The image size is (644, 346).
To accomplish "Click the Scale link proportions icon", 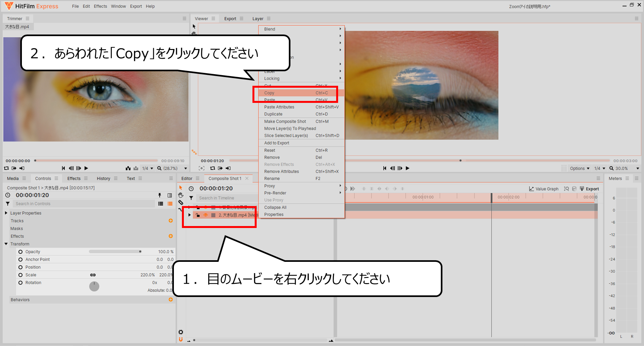I will (93, 275).
